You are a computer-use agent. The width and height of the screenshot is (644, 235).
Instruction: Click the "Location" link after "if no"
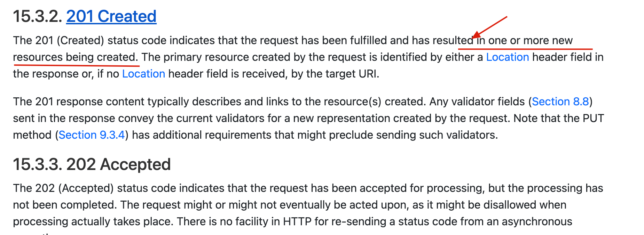coord(143,74)
